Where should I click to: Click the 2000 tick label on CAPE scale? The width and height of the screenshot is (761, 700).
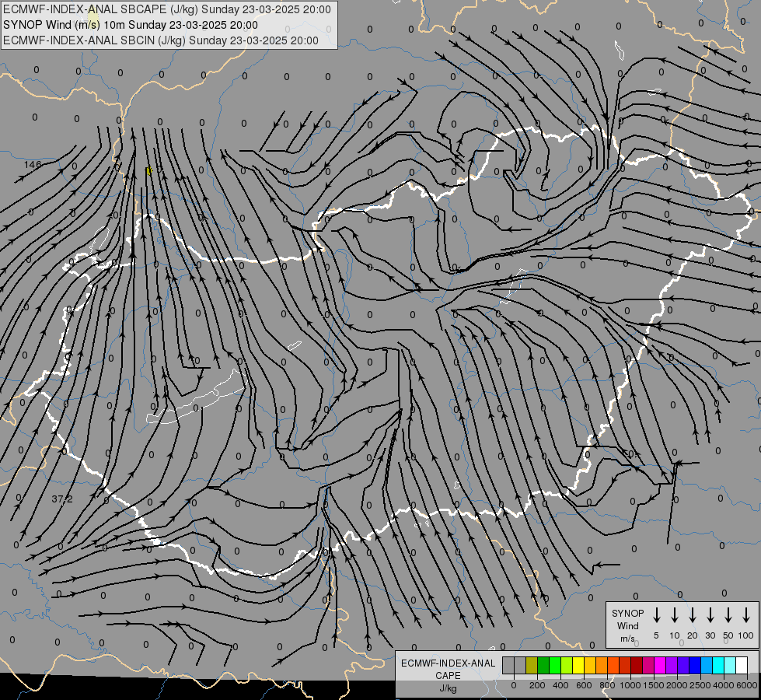pyautogui.click(x=676, y=685)
